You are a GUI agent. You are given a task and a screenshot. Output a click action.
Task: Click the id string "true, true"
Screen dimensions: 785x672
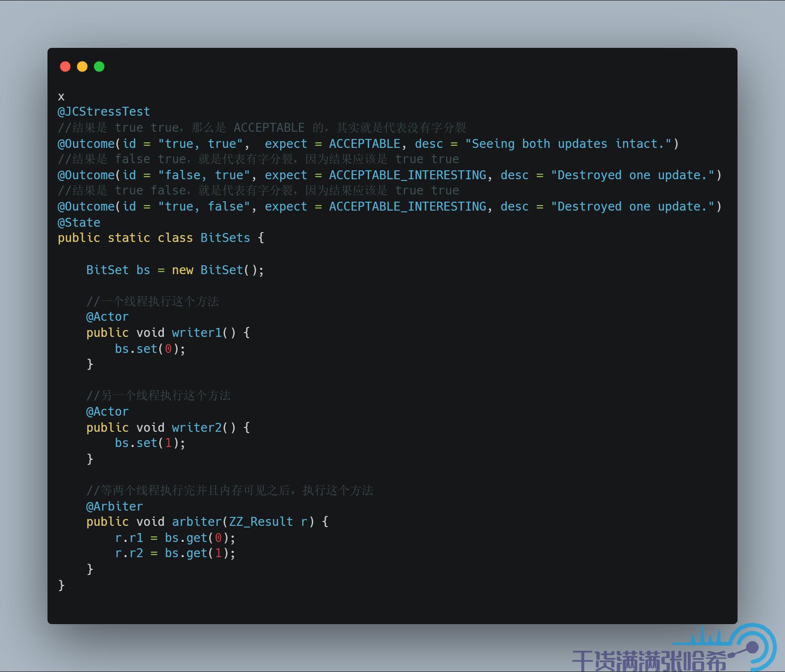click(200, 144)
